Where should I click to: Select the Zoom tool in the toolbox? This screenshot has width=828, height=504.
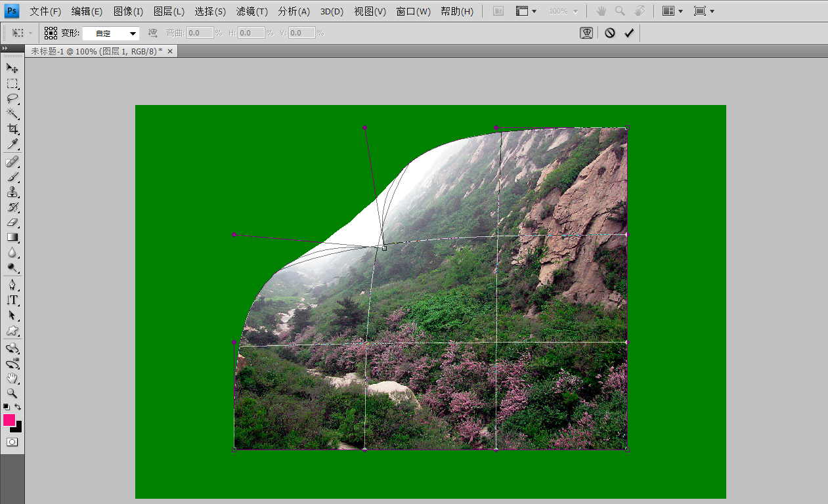12,394
